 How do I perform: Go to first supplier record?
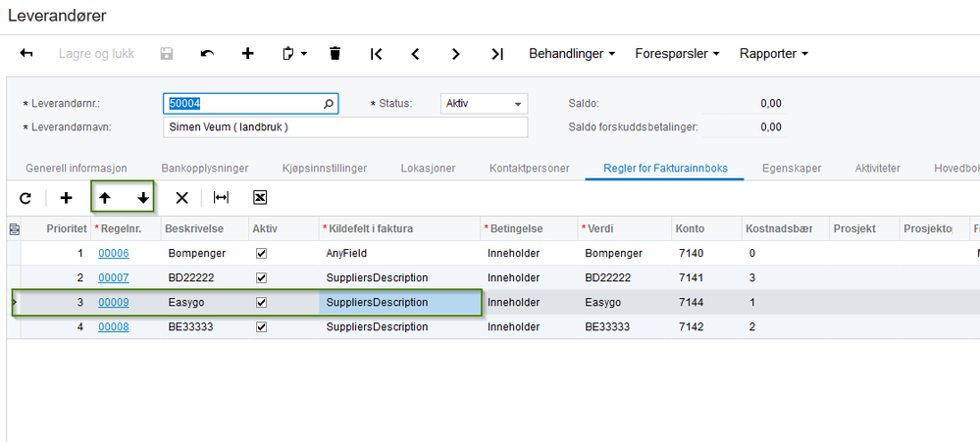tap(376, 54)
